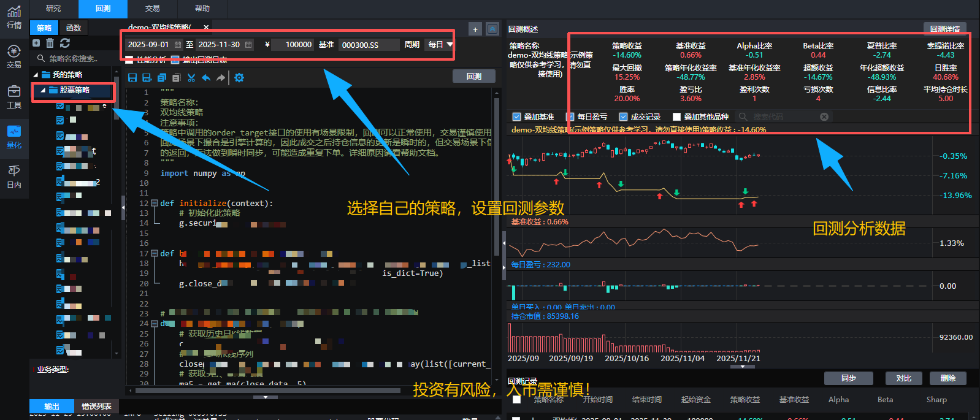
Task: Click the cut scissors icon
Action: (x=191, y=78)
